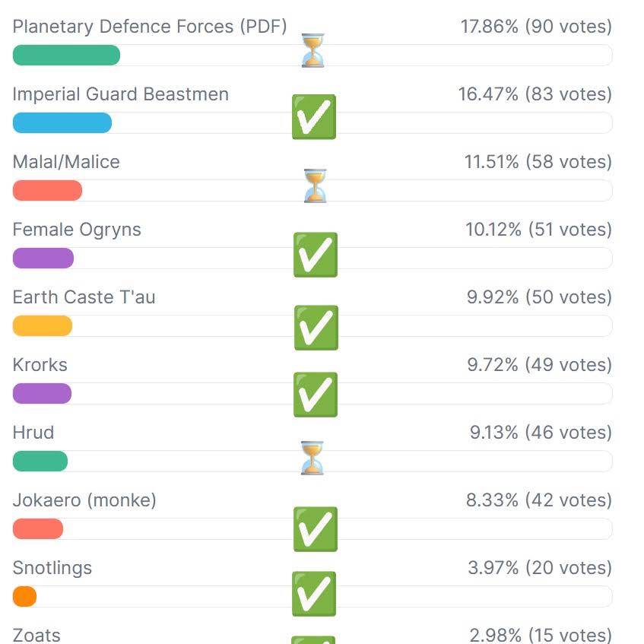Select the green Planetary Defence Forces progress bar
Viewport: 644px width, 644px height.
point(67,55)
